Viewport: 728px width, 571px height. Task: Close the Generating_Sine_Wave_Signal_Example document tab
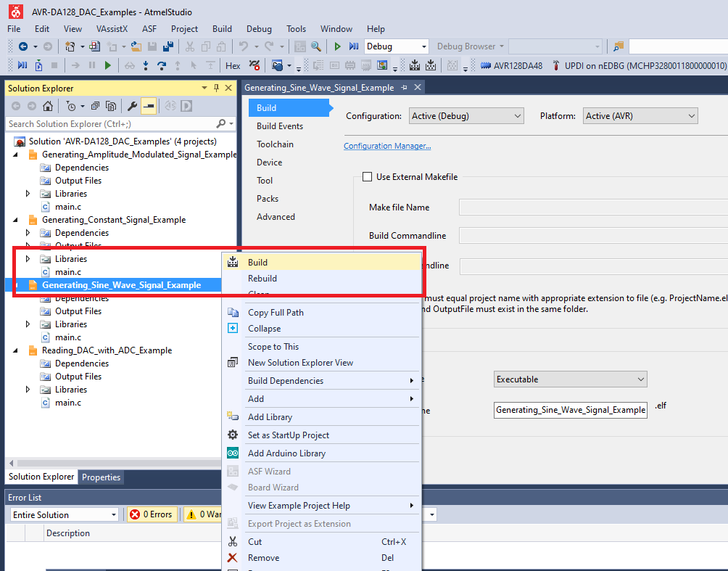(418, 87)
